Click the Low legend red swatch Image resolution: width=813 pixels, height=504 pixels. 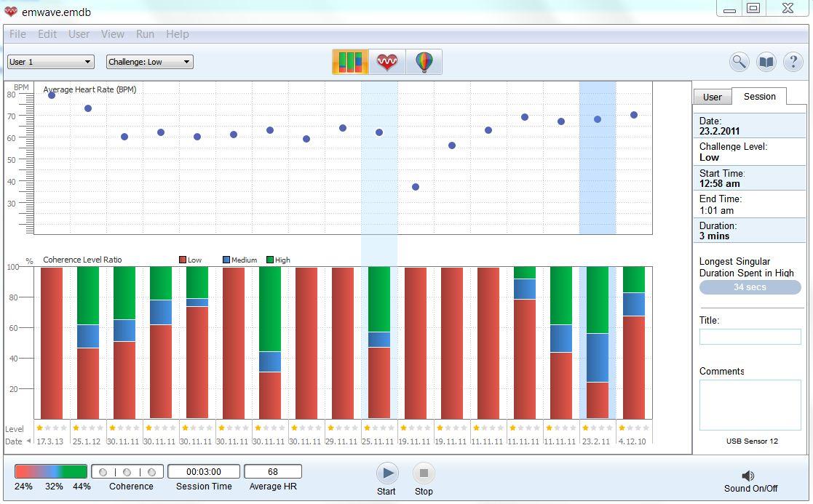(183, 260)
